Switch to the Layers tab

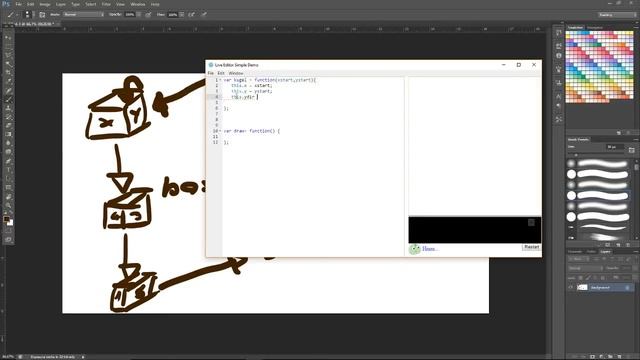605,251
